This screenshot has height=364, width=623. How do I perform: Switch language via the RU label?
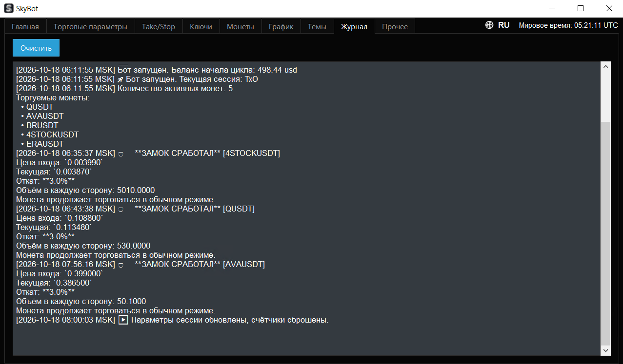coord(504,25)
